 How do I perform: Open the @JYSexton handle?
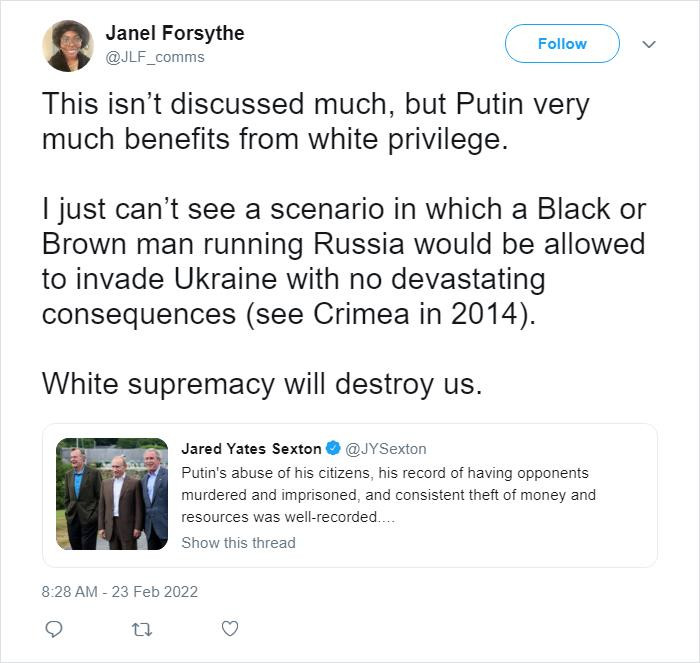[386, 448]
